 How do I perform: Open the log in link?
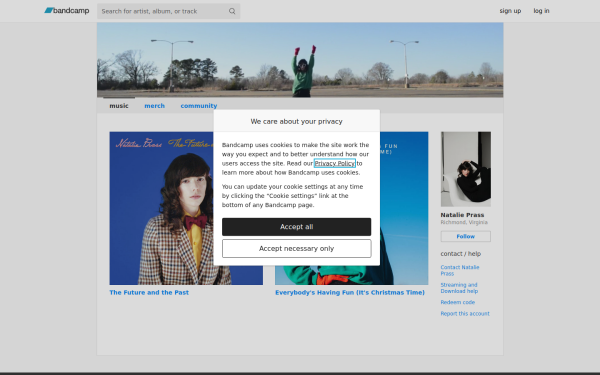541,11
